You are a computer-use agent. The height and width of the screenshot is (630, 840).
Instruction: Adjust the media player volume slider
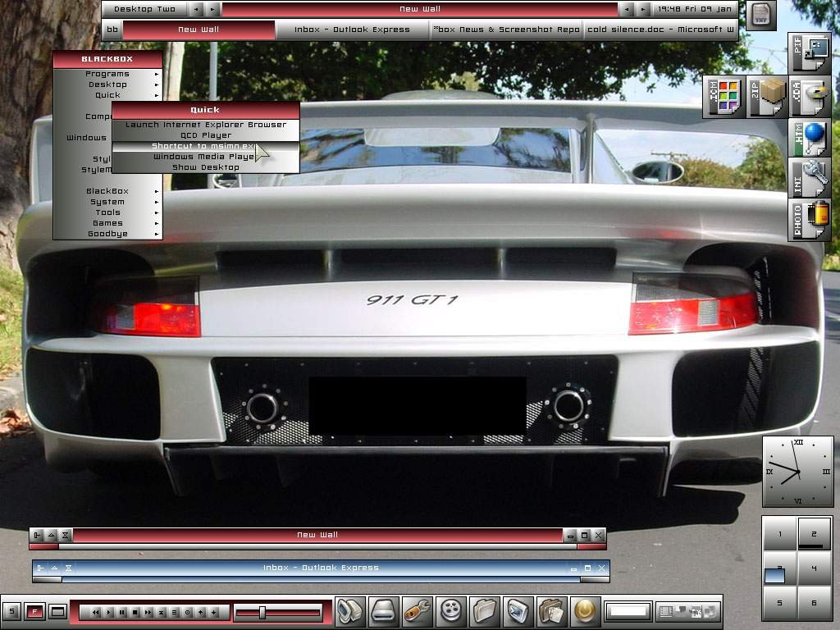coord(262,612)
